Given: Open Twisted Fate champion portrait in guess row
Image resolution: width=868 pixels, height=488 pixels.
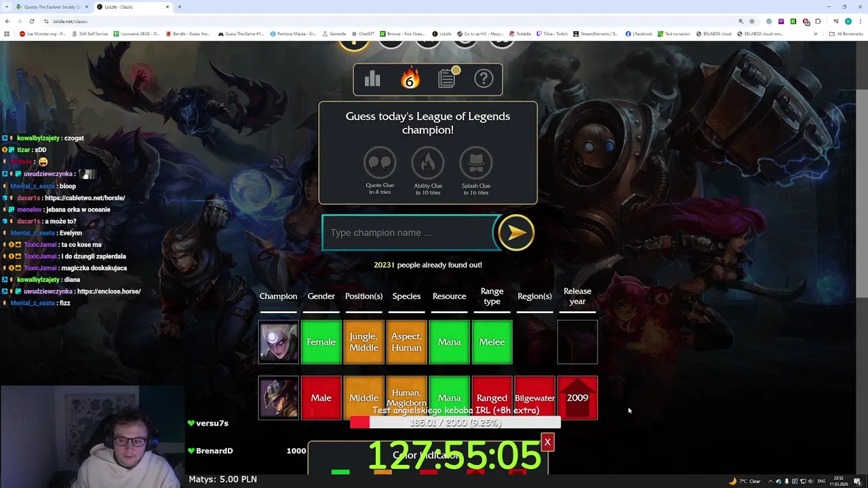Looking at the screenshot, I should pyautogui.click(x=278, y=398).
